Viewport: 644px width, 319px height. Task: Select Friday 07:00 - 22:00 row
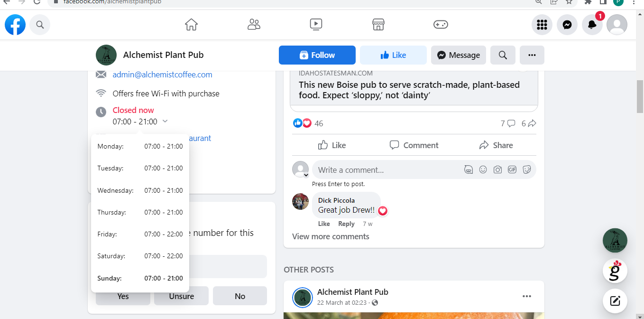[140, 234]
